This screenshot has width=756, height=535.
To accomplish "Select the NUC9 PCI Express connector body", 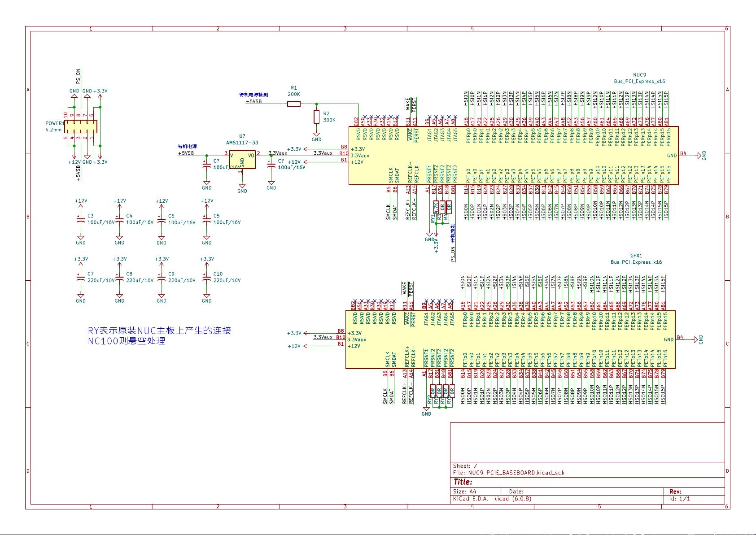I will [x=513, y=156].
